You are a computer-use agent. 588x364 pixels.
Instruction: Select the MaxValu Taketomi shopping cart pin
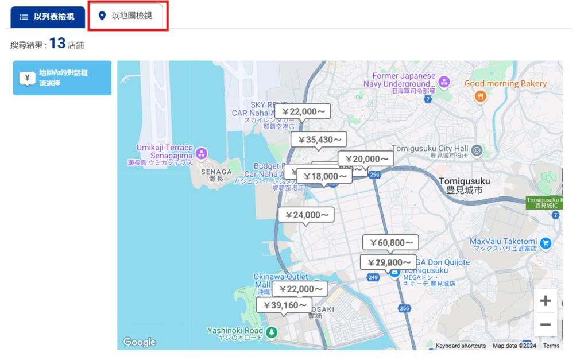pyautogui.click(x=546, y=243)
